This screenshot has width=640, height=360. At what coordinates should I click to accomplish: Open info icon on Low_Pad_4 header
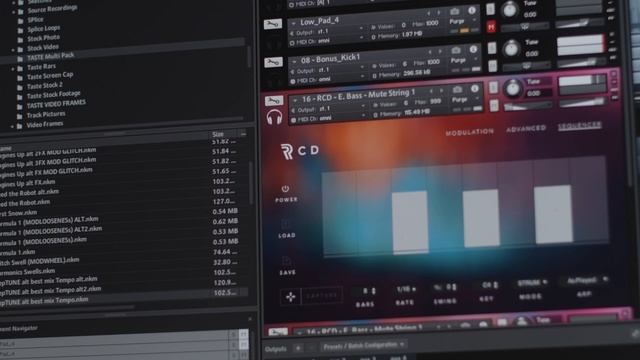472,10
